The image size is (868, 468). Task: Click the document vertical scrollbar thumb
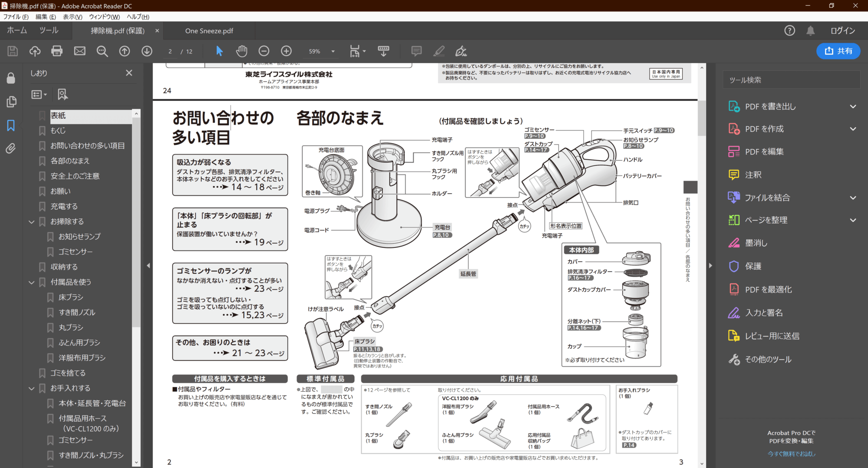[x=702, y=118]
